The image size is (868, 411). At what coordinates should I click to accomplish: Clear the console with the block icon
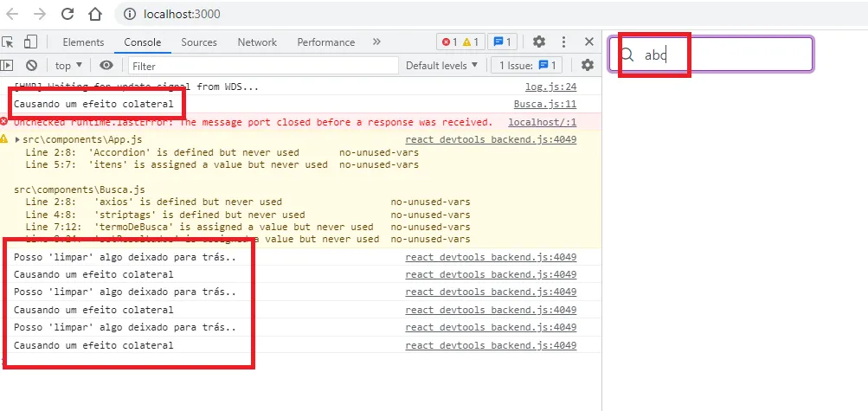pyautogui.click(x=31, y=65)
